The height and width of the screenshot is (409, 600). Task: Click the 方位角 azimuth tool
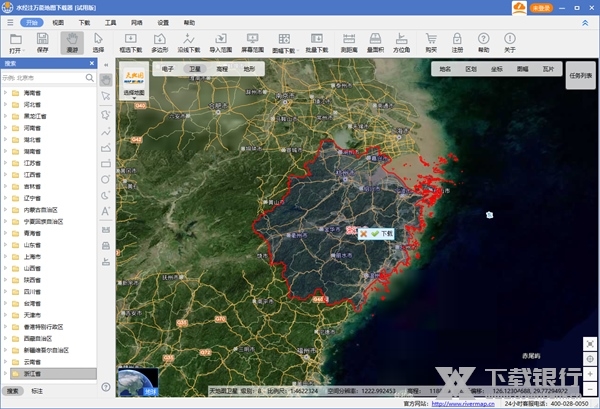403,41
